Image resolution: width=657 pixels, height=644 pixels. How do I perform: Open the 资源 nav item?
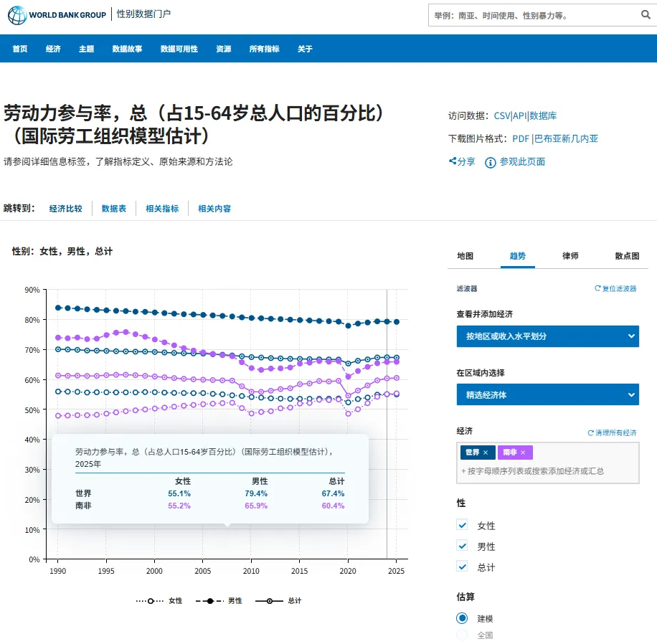224,49
